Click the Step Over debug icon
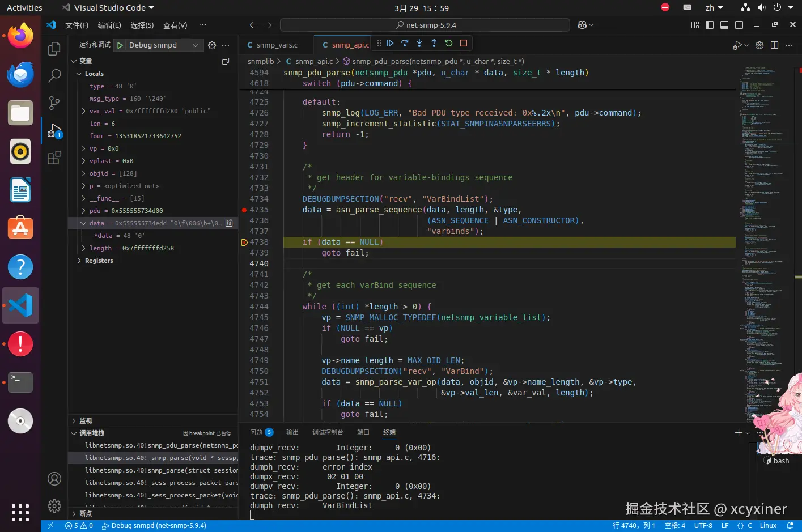 [x=405, y=43]
